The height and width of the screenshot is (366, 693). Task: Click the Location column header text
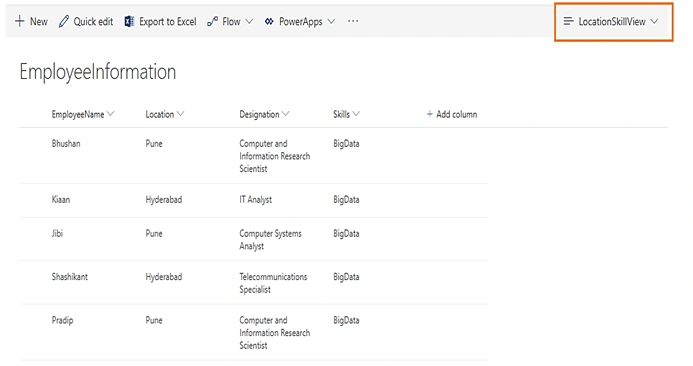pyautogui.click(x=160, y=114)
